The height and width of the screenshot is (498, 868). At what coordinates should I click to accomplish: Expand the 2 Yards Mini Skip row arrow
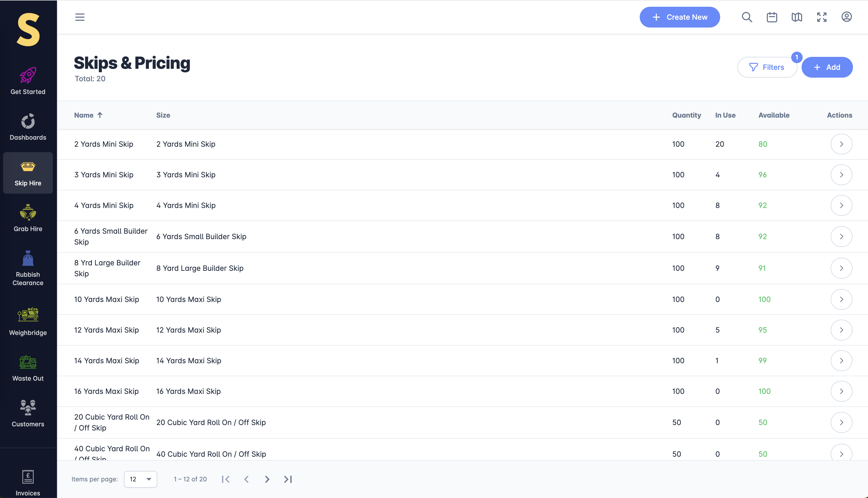pyautogui.click(x=841, y=144)
